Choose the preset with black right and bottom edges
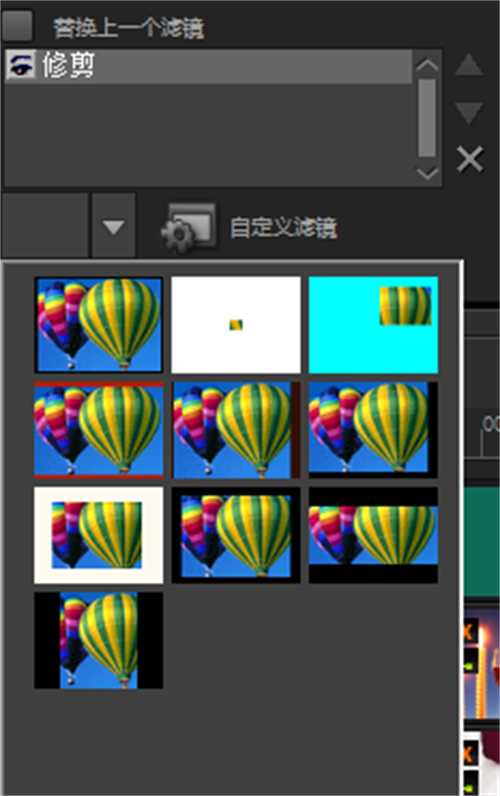Screen dimensions: 500x796 point(373,430)
